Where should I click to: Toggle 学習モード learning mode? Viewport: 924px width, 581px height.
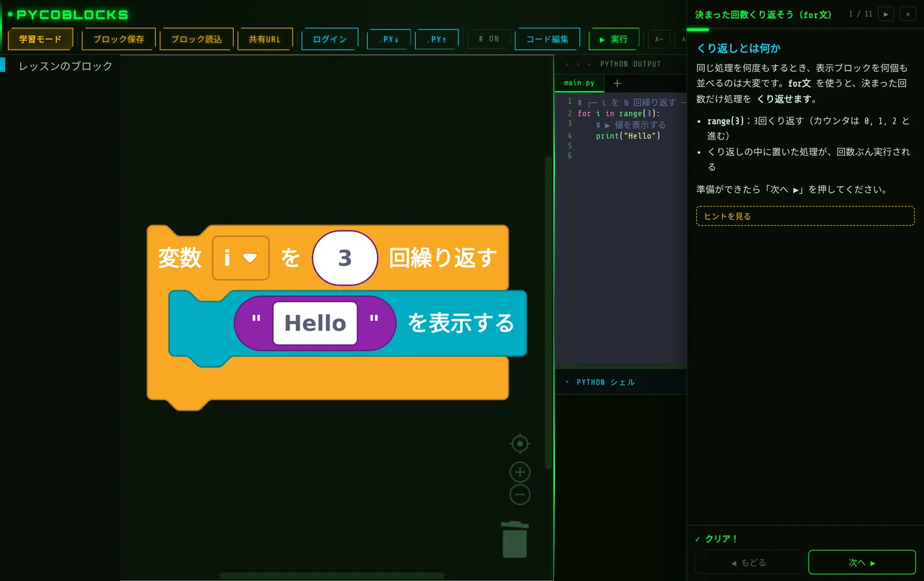pos(40,39)
